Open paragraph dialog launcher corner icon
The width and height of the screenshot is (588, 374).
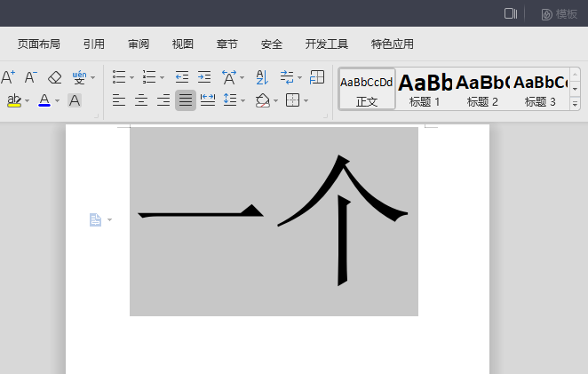pos(325,116)
